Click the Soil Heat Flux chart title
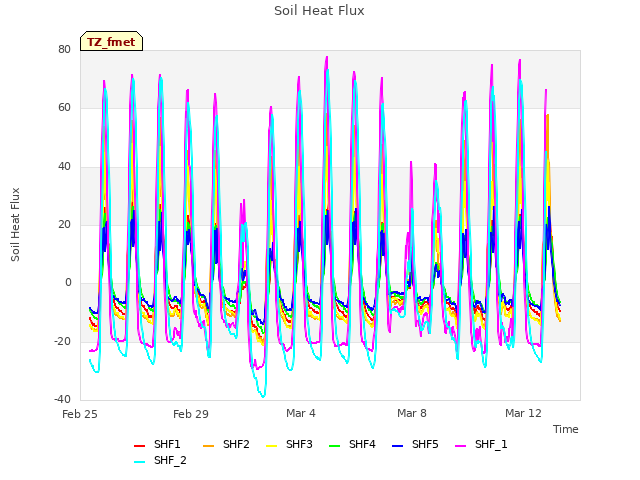 (x=319, y=11)
